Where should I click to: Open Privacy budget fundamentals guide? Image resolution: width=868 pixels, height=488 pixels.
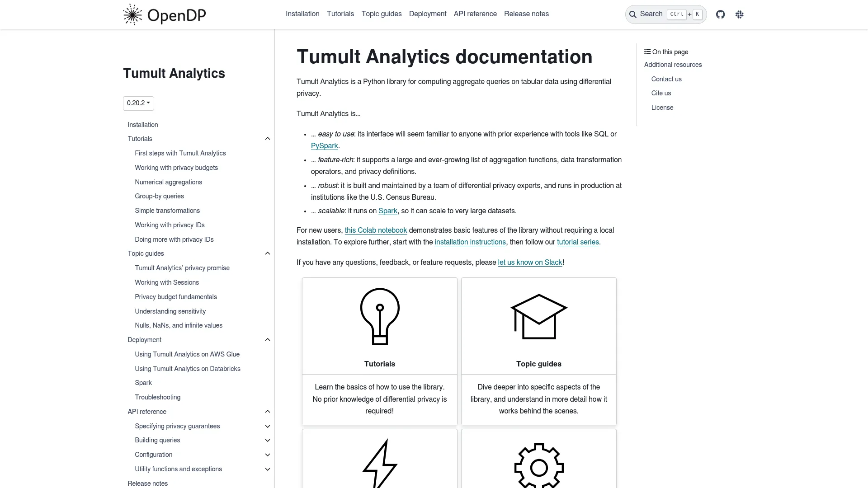click(176, 297)
